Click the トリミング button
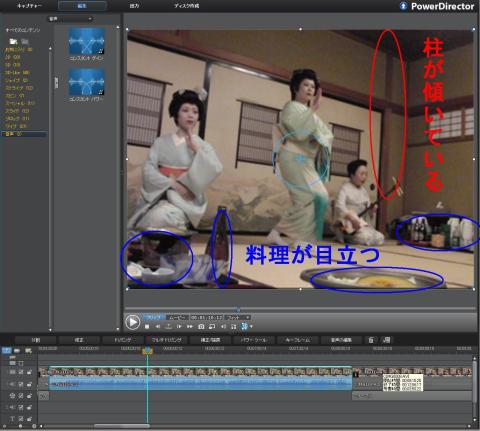This screenshot has width=480, height=431. point(122,340)
